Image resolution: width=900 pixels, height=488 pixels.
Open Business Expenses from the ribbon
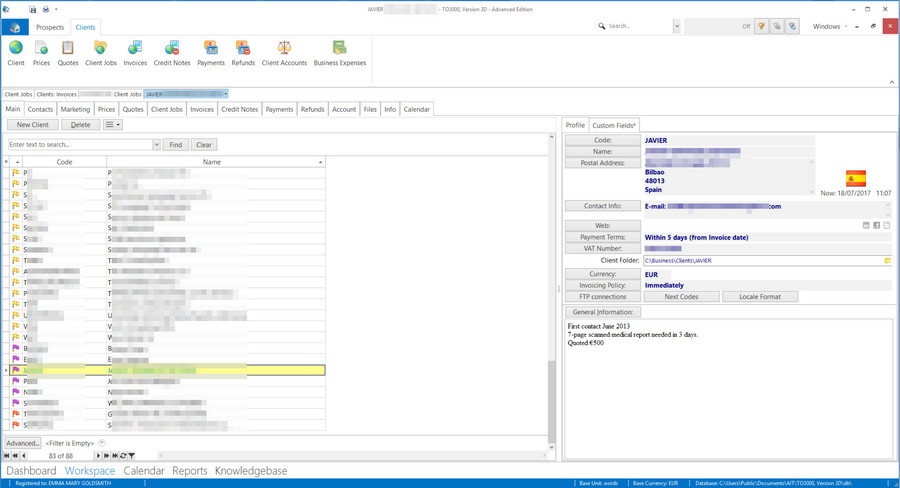(340, 52)
